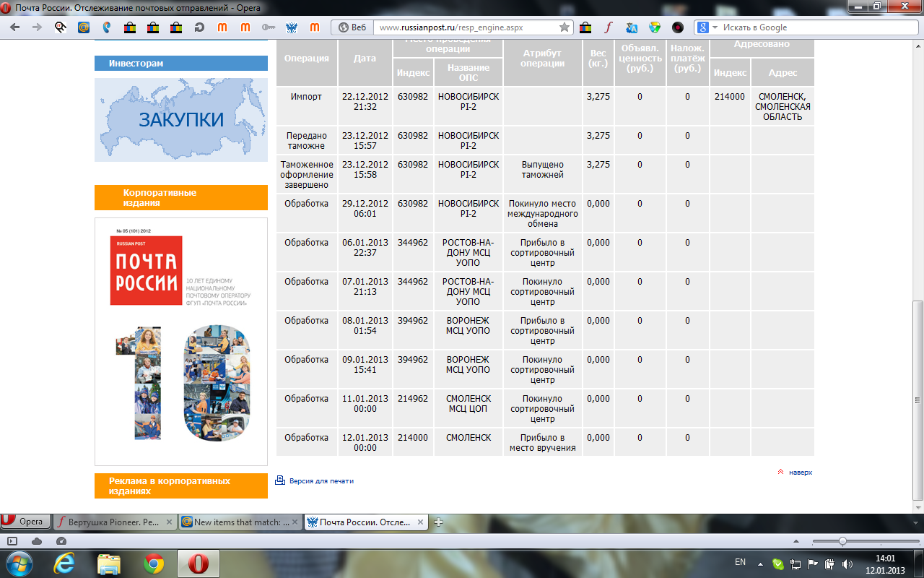The width and height of the screenshot is (924, 578).
Task: Click the Opera Link cloud icon
Action: pos(37,541)
